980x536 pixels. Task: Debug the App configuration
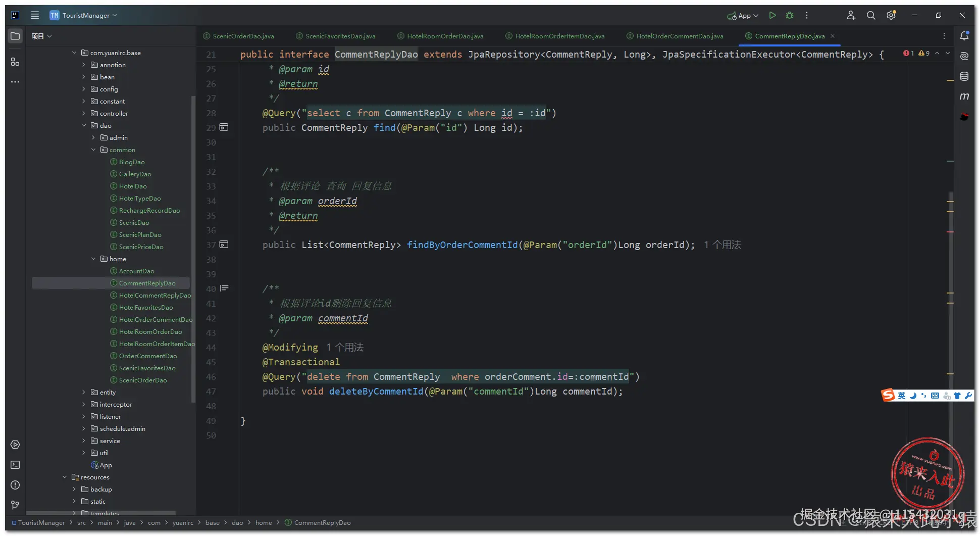tap(790, 15)
